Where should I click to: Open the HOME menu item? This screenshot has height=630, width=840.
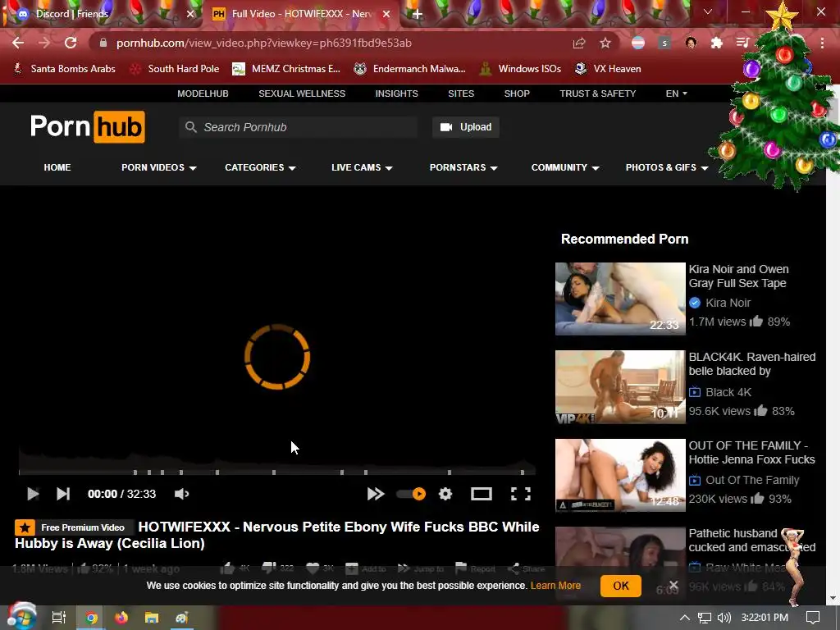point(57,167)
